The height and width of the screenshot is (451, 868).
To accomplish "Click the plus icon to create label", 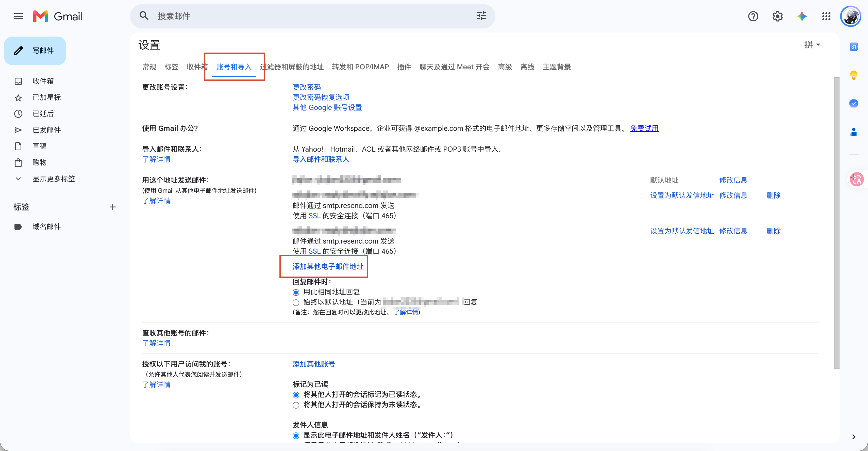I will 112,207.
